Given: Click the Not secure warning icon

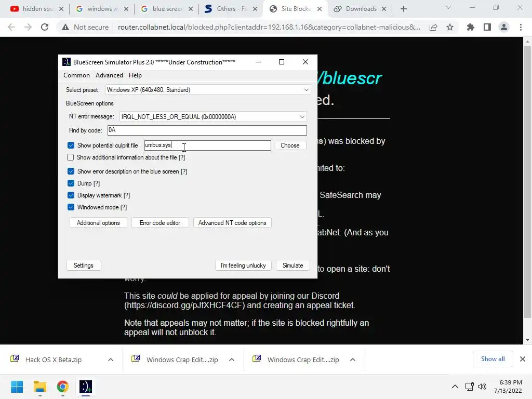Looking at the screenshot, I should (65, 27).
